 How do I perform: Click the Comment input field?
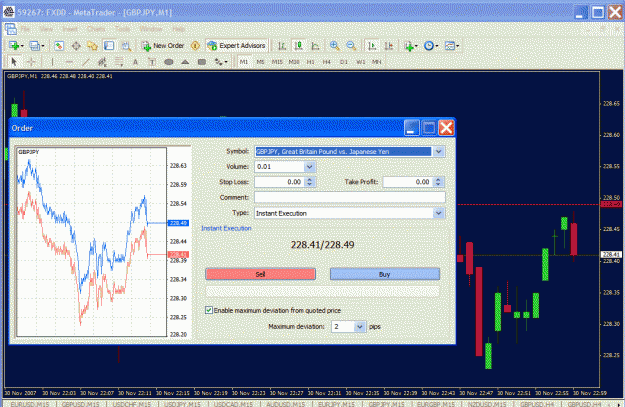(350, 197)
